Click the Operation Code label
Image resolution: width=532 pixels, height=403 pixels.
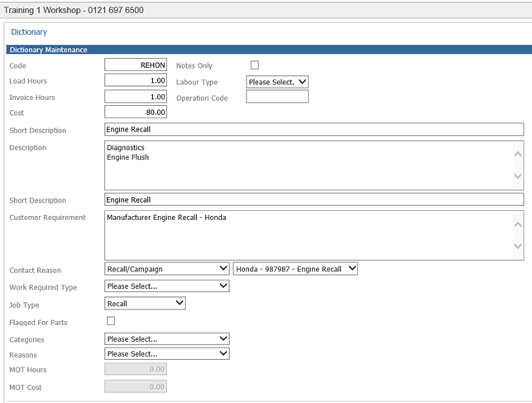coord(202,98)
